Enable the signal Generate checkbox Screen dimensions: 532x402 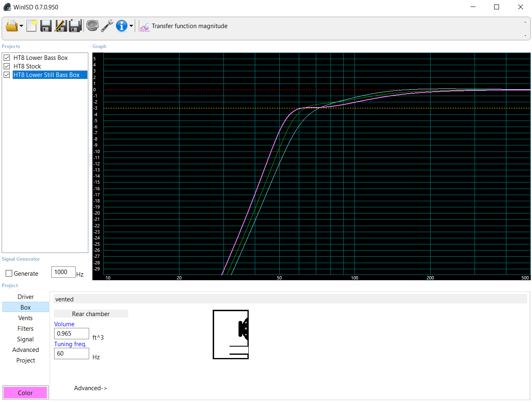point(9,274)
